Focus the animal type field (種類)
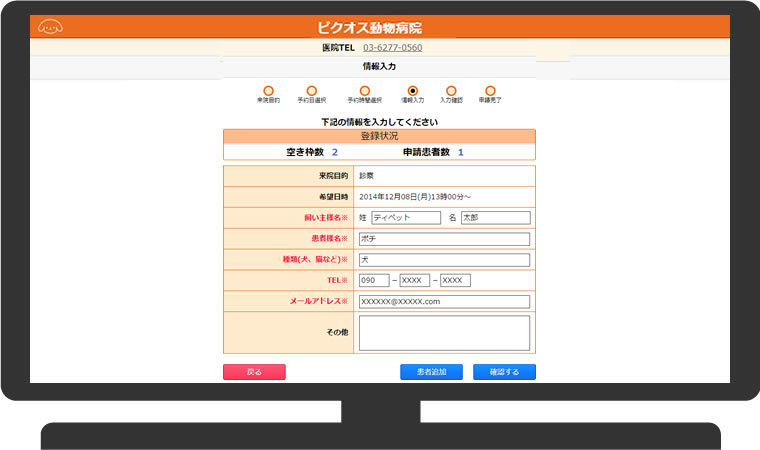This screenshot has height=450, width=760. (x=443, y=260)
